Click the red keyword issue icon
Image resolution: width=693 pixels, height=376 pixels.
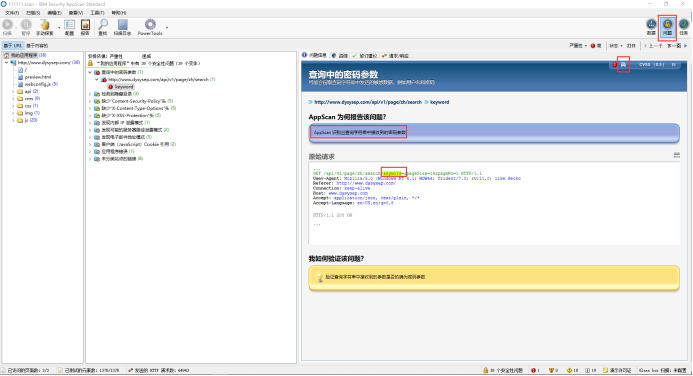[x=110, y=87]
